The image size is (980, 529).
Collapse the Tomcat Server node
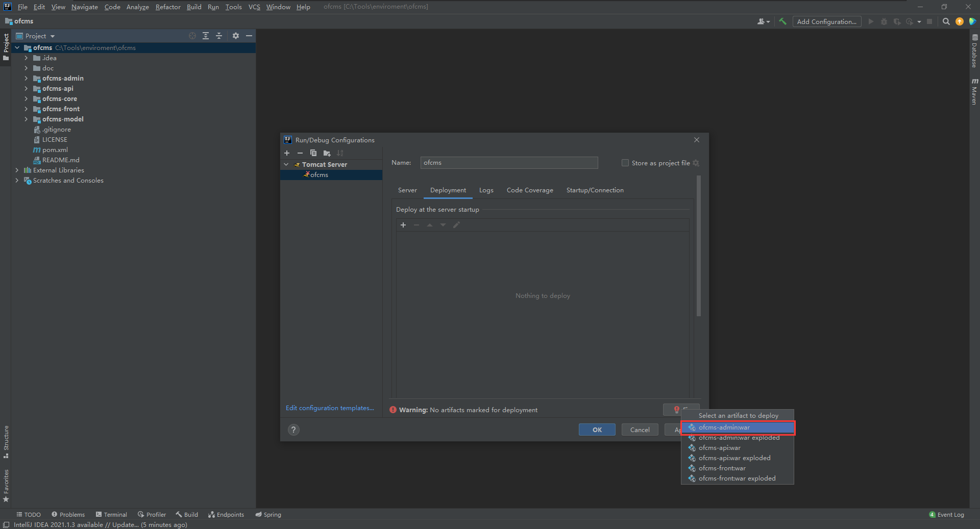click(286, 164)
